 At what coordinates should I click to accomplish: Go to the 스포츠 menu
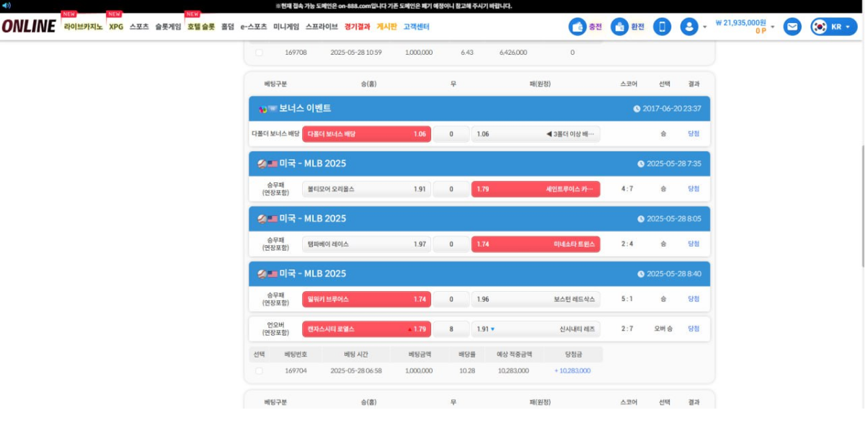[139, 27]
